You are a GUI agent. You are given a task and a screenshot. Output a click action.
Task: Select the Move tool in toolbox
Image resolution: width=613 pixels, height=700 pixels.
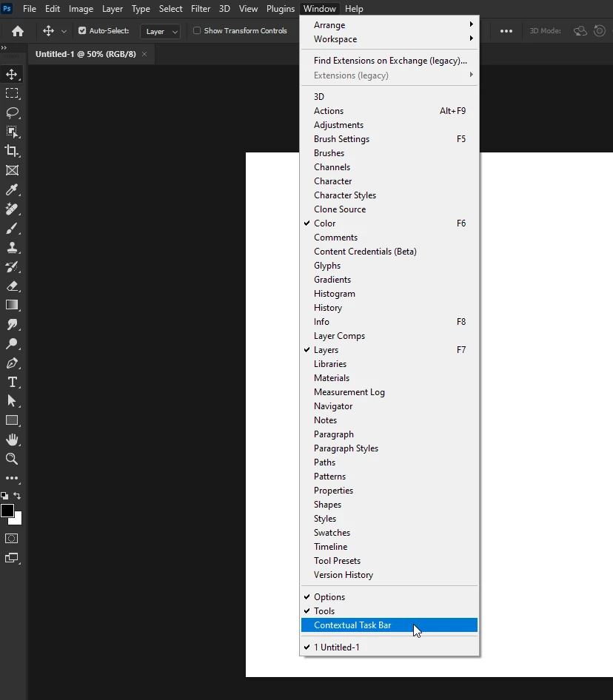(x=12, y=74)
